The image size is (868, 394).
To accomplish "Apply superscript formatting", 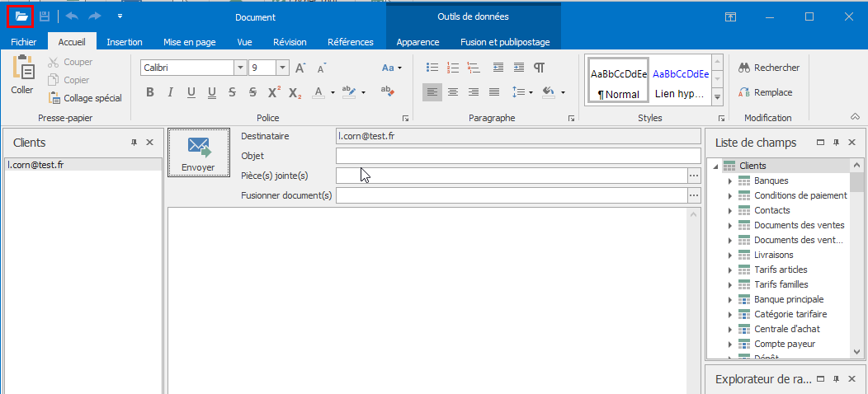I will [x=274, y=92].
